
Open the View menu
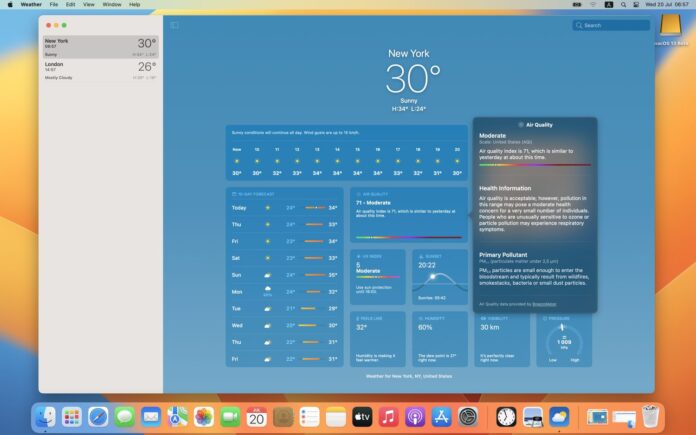pos(89,4)
